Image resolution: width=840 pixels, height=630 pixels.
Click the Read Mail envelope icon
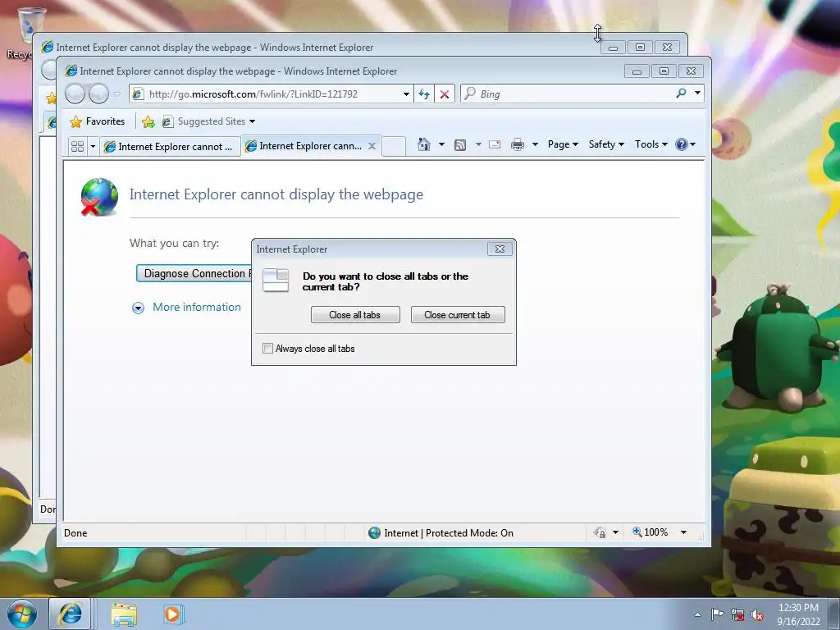[x=495, y=144]
